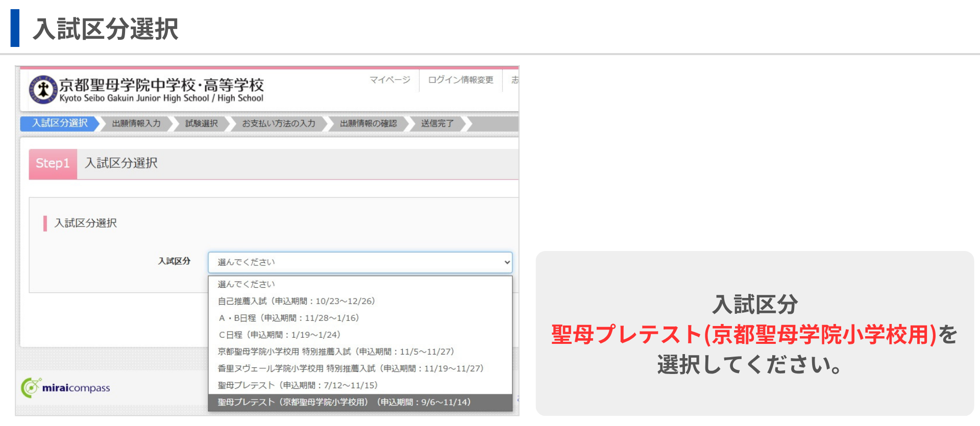This screenshot has height=426, width=980.
Task: Click the miraicompass logo
Action: click(x=65, y=388)
